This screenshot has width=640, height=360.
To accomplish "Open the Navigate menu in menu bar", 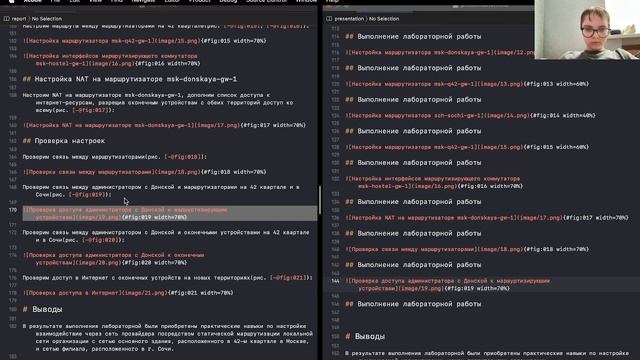I will click(x=143, y=1).
